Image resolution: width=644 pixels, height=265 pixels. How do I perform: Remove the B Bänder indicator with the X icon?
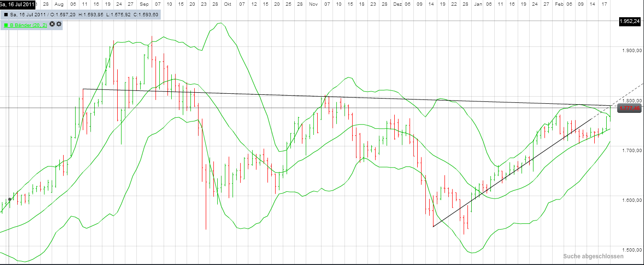coord(53,24)
